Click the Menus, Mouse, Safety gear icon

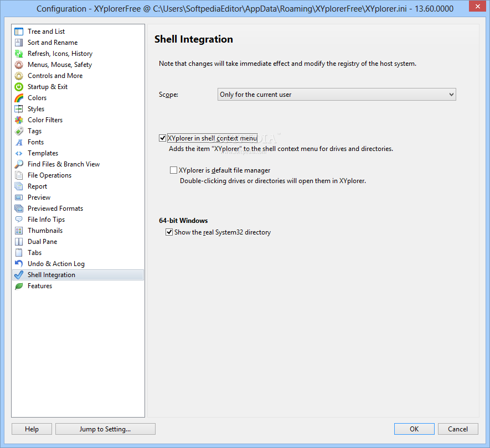point(19,65)
